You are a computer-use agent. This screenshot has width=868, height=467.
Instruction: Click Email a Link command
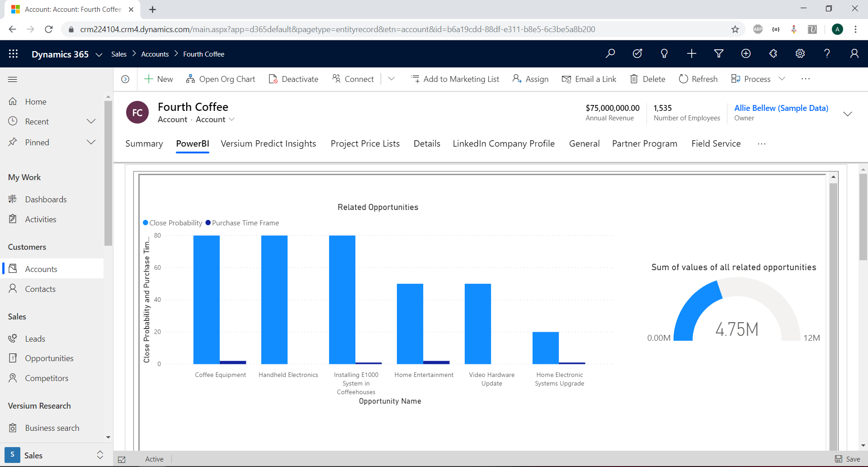point(589,79)
